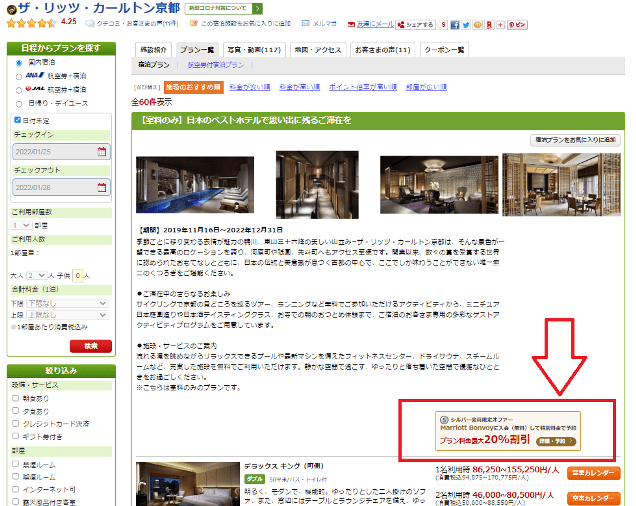Screen dimensions: 636x506
Task: Select the JAL flight plus stay option
Action: (19, 90)
